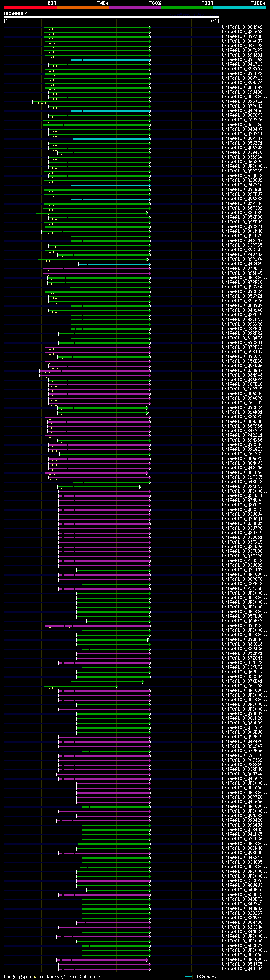Select hit label UniRef100_Q94IA2
This screenshot has height=980, width=270.
pyautogui.click(x=242, y=60)
